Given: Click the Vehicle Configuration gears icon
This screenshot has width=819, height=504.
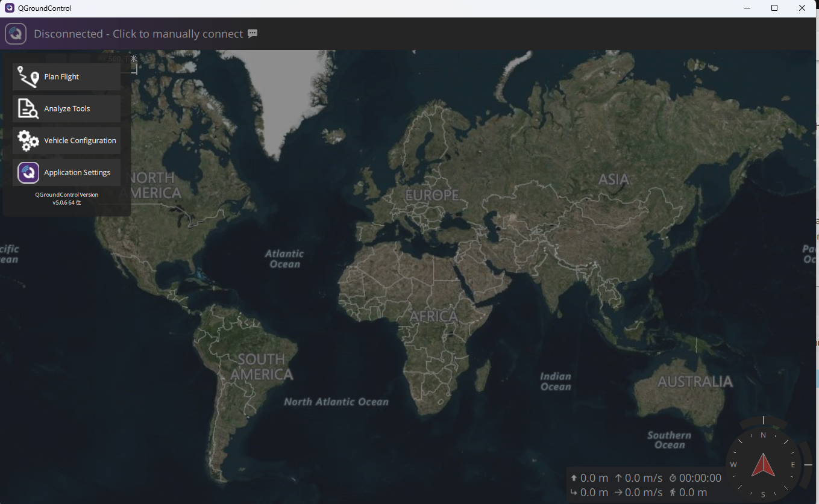Looking at the screenshot, I should [28, 141].
